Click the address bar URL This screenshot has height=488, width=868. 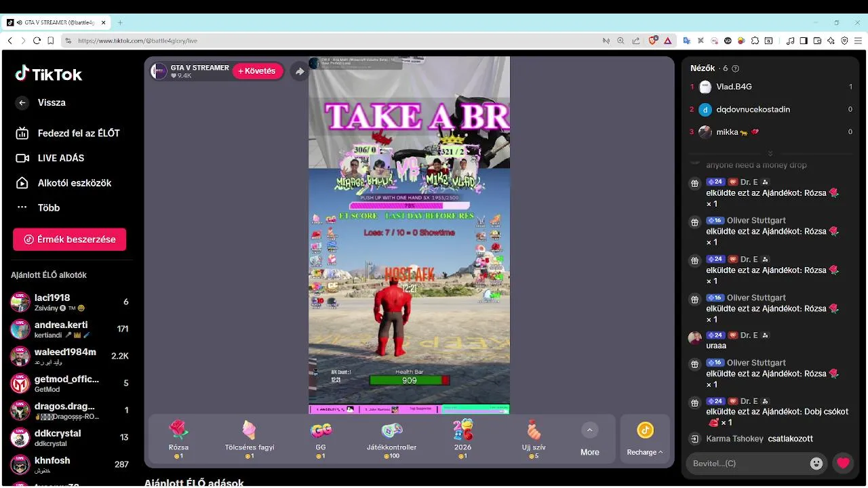point(138,41)
